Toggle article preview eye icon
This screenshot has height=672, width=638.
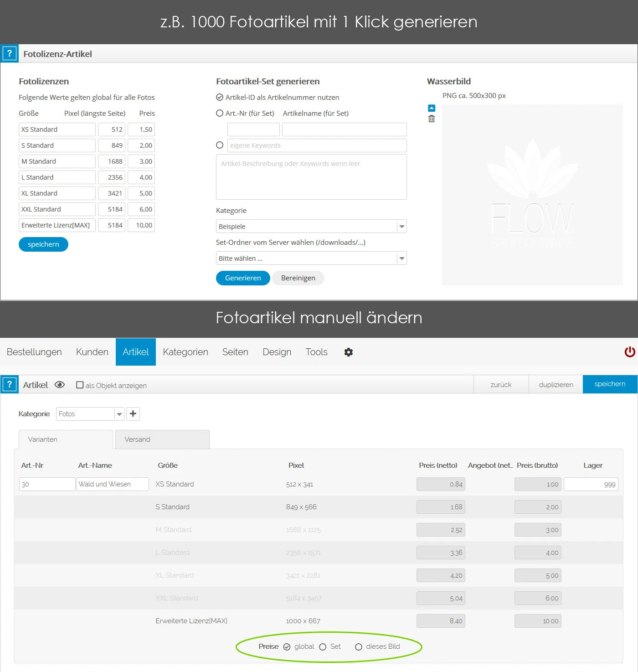coord(60,385)
